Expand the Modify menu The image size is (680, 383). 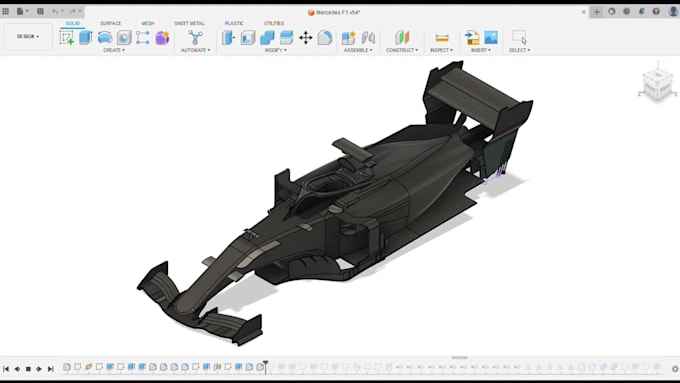click(275, 50)
